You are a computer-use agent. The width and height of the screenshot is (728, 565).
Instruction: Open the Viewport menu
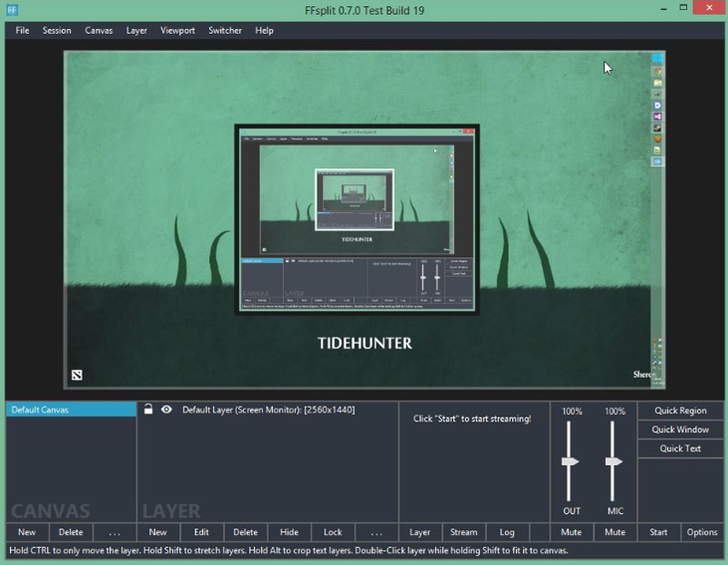point(177,30)
